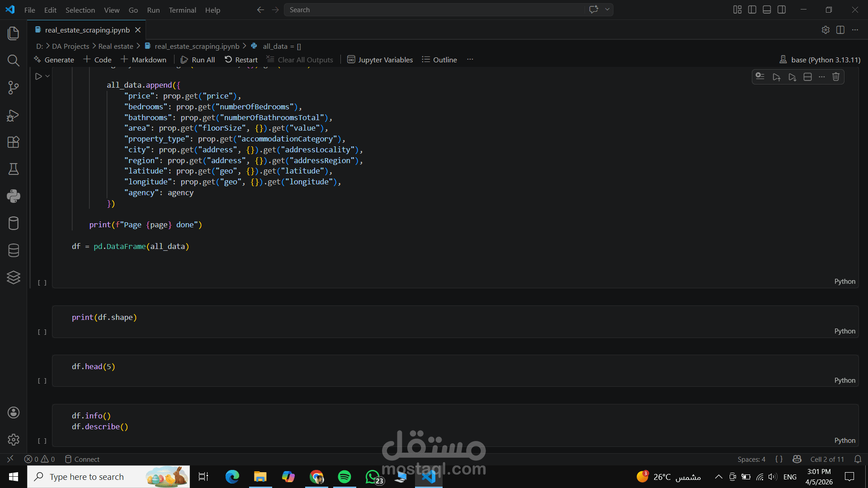Open the Selection menu
Screen dimensions: 868x488
[80, 10]
